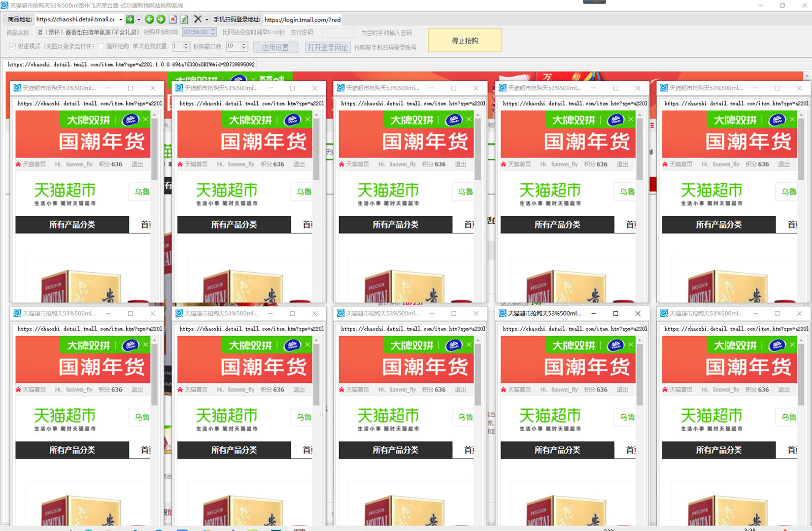Dismiss the 大牌双拼 banner in top-row first window
Viewport: 812px width, 531px height.
click(146, 119)
